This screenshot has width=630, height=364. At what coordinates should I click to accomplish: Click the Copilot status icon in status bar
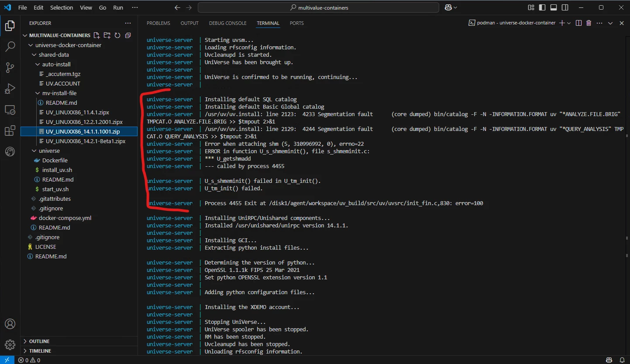(609, 360)
